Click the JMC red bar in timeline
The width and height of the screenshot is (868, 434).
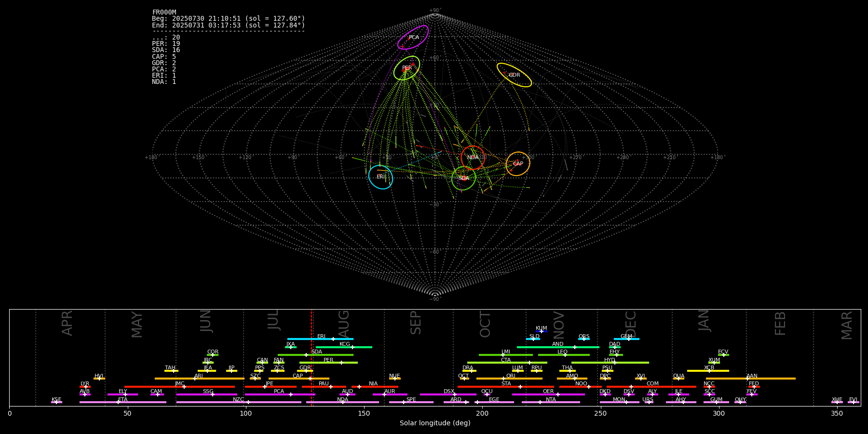[179, 387]
